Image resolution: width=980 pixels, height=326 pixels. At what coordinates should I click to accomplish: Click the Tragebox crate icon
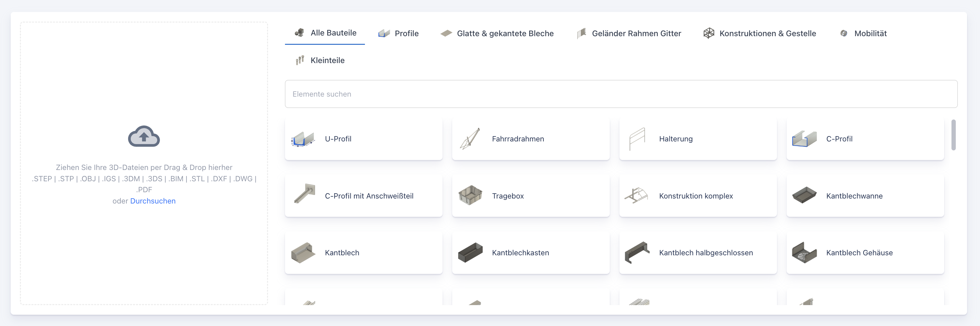470,196
